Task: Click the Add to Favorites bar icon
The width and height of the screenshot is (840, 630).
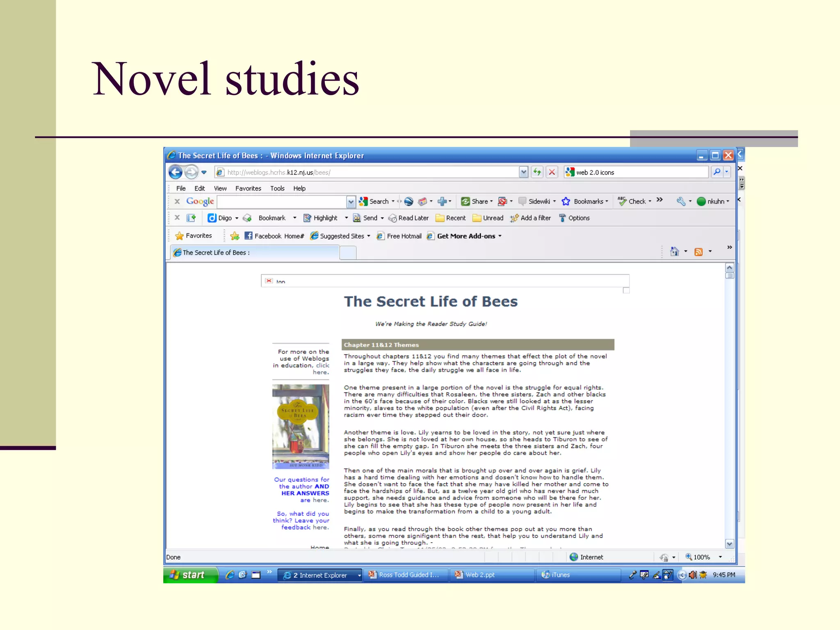Action: pyautogui.click(x=235, y=236)
